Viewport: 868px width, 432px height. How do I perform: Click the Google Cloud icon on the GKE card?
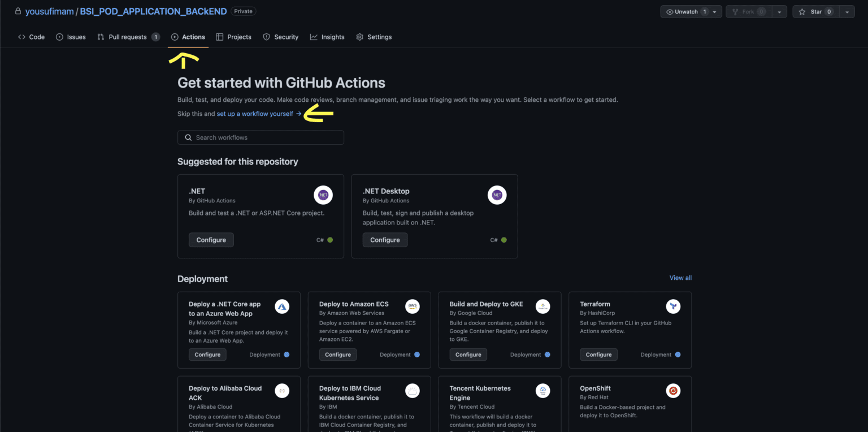pos(542,306)
